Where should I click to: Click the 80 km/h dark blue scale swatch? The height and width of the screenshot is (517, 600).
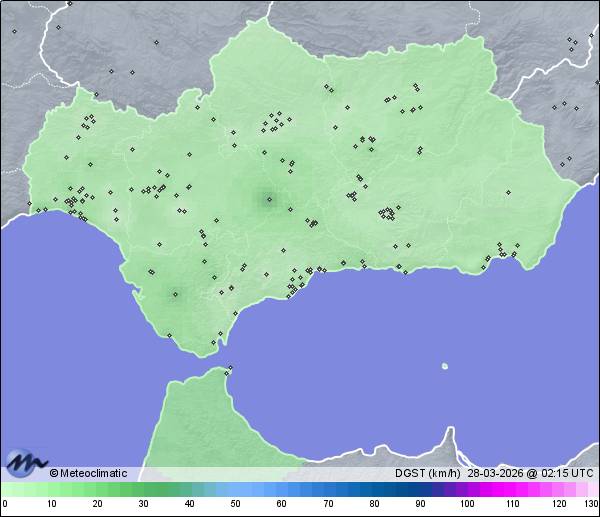[x=374, y=489]
